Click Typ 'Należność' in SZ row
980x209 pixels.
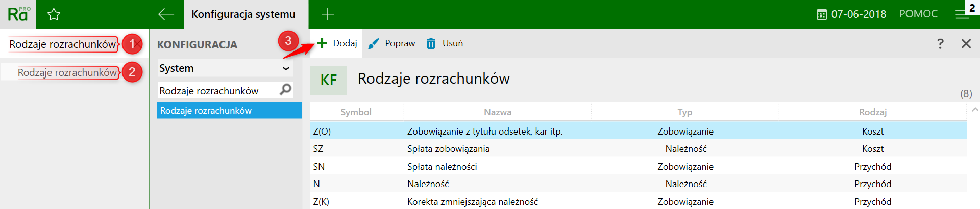coord(686,149)
